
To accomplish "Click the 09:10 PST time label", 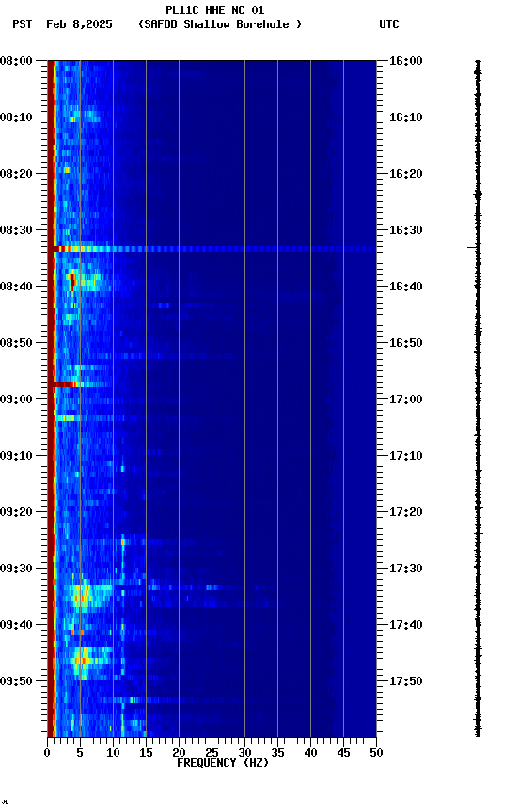I will click(16, 456).
